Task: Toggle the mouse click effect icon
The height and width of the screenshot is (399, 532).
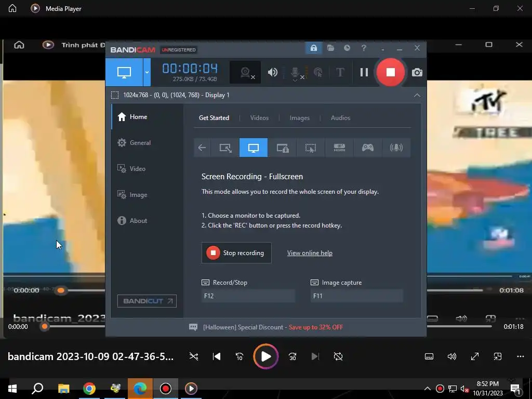Action: [x=318, y=72]
